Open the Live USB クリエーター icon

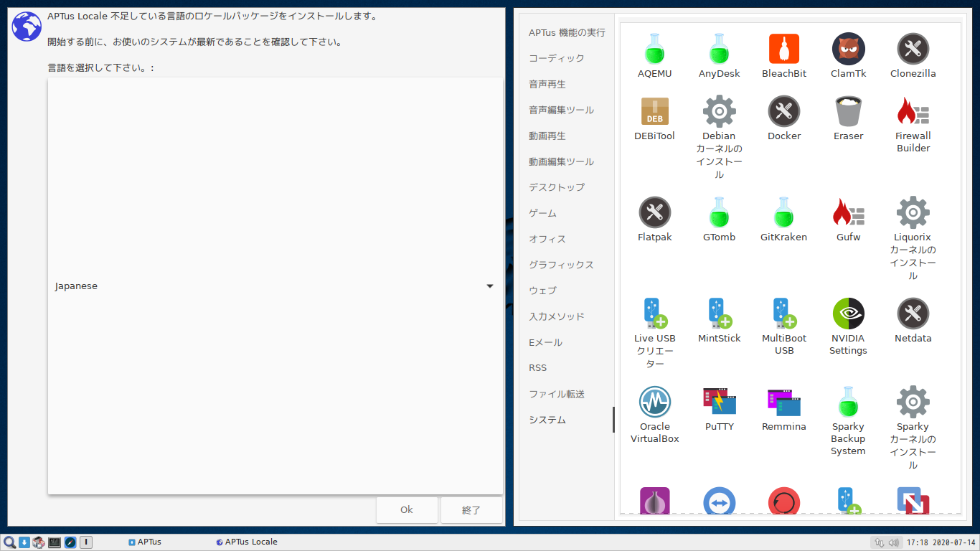pyautogui.click(x=654, y=314)
